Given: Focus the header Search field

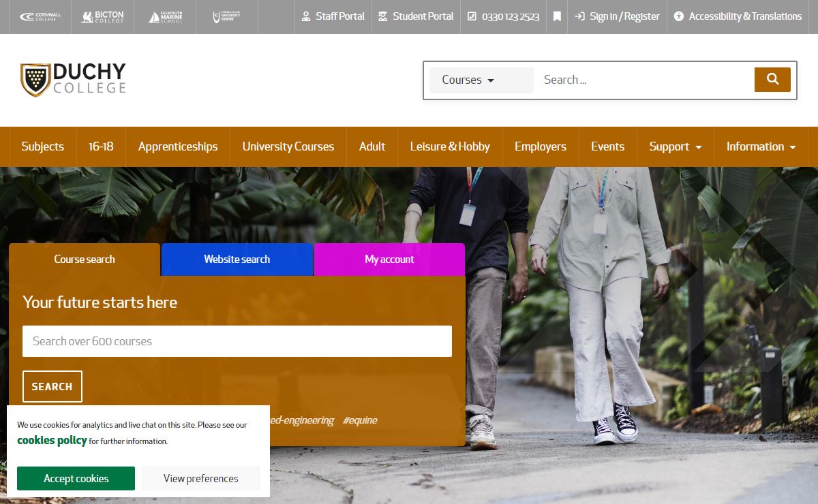Looking at the screenshot, I should [643, 80].
